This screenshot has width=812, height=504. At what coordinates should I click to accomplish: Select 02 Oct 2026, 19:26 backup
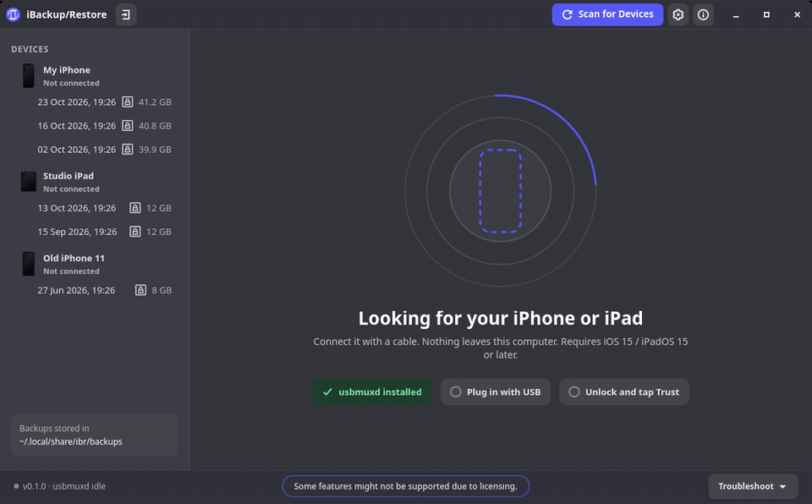pos(96,150)
